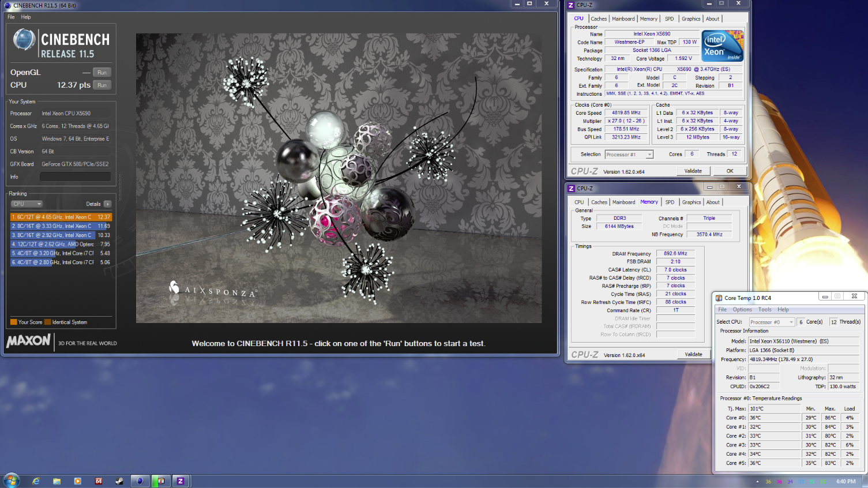Switch to Graphics tab in top CPU-Z
The width and height of the screenshot is (868, 488).
click(x=691, y=18)
